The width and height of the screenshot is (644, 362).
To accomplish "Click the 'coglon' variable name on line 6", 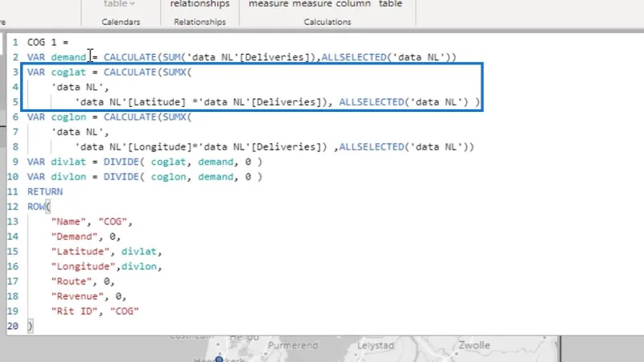I will [68, 117].
